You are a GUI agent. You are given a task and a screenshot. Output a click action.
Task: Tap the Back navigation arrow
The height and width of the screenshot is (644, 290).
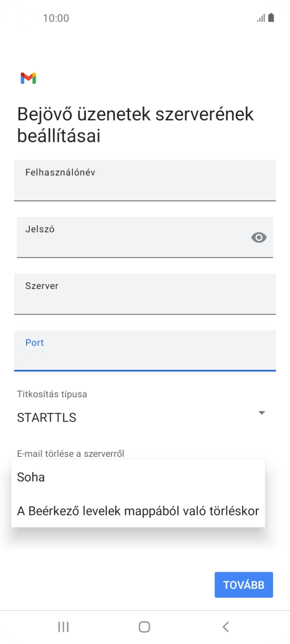[225, 627]
